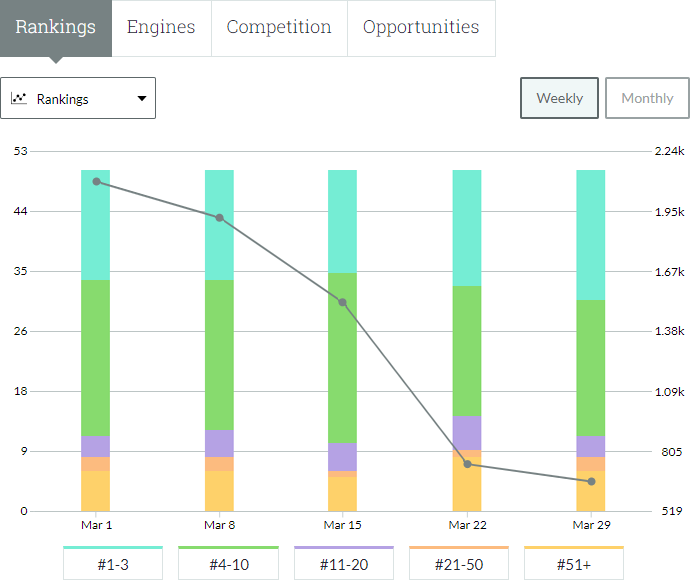The height and width of the screenshot is (580, 690).
Task: Click the Mar 22 line data point
Action: tap(467, 464)
